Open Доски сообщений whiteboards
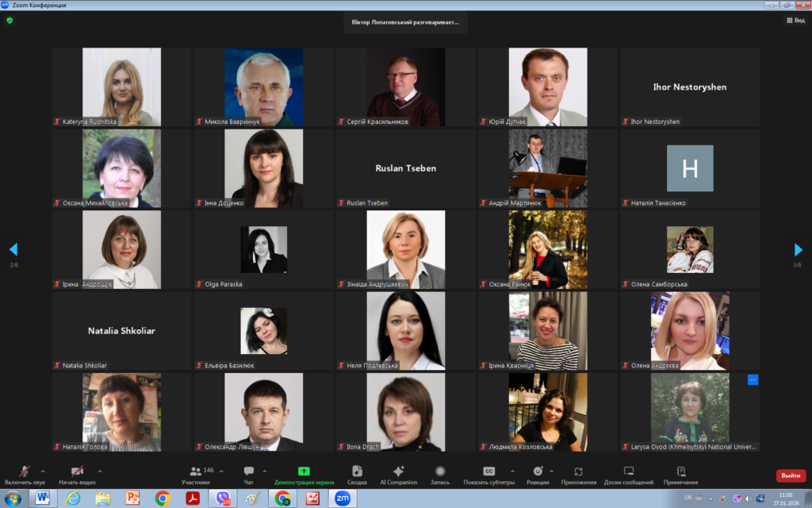Screen dimensions: 812x508 click(628, 474)
